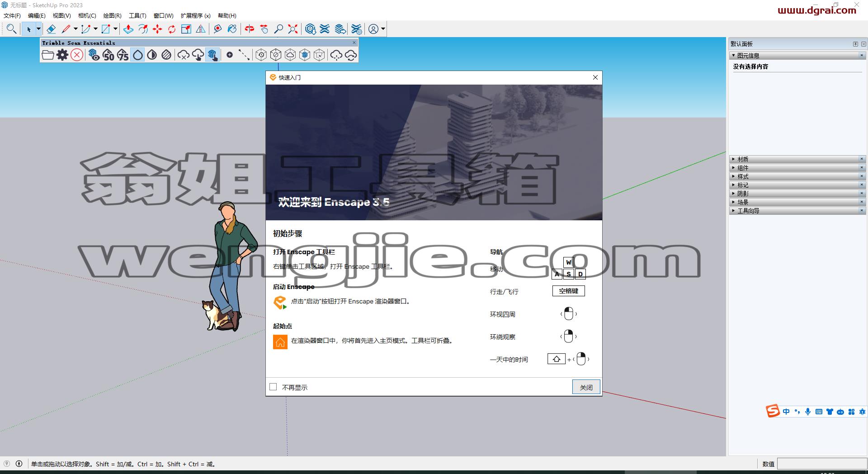Click the 空格键 key button
The width and height of the screenshot is (868, 474).
(569, 291)
